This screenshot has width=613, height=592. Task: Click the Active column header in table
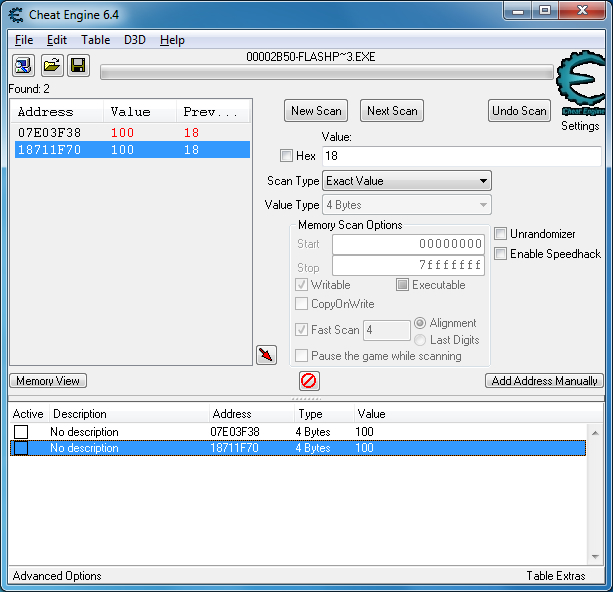pos(28,414)
